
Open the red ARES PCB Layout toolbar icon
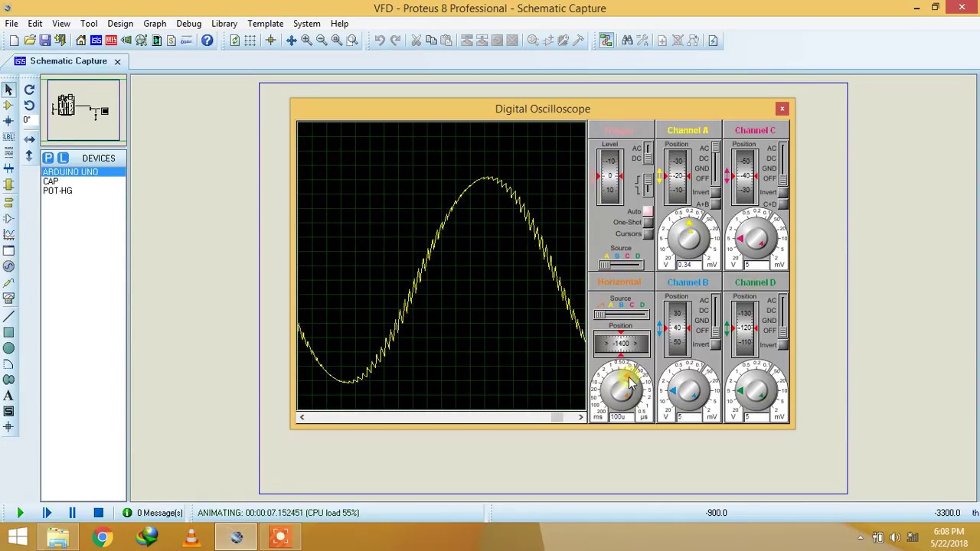pos(111,41)
